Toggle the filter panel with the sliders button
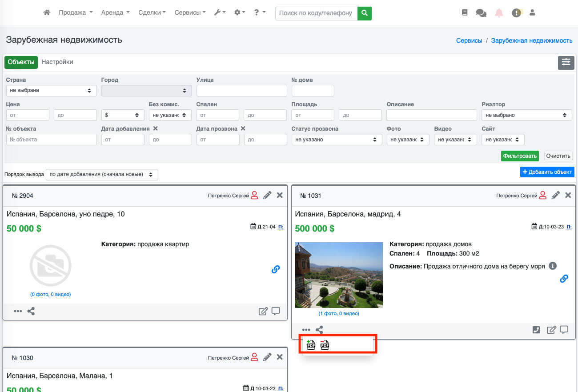Viewport: 578px width, 392px height. click(566, 63)
